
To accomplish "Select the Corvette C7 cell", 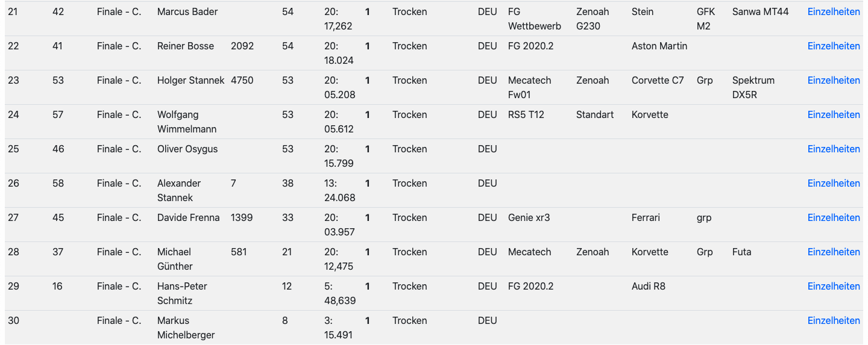I will click(658, 80).
